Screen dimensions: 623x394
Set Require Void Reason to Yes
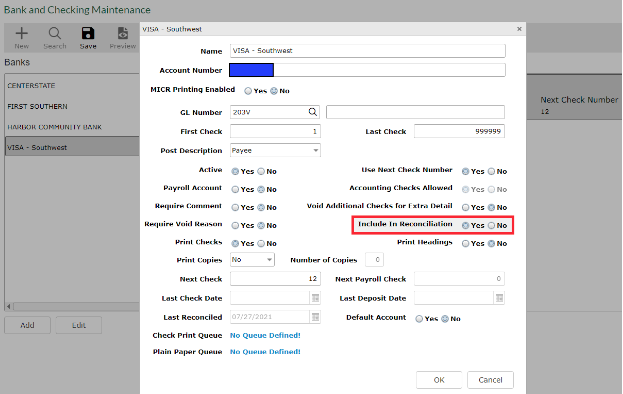click(235, 226)
